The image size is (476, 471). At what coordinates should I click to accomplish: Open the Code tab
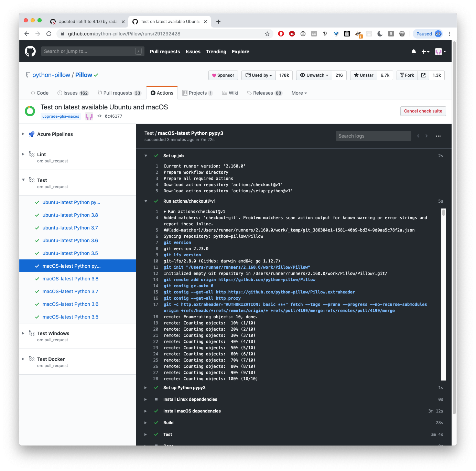[x=40, y=93]
